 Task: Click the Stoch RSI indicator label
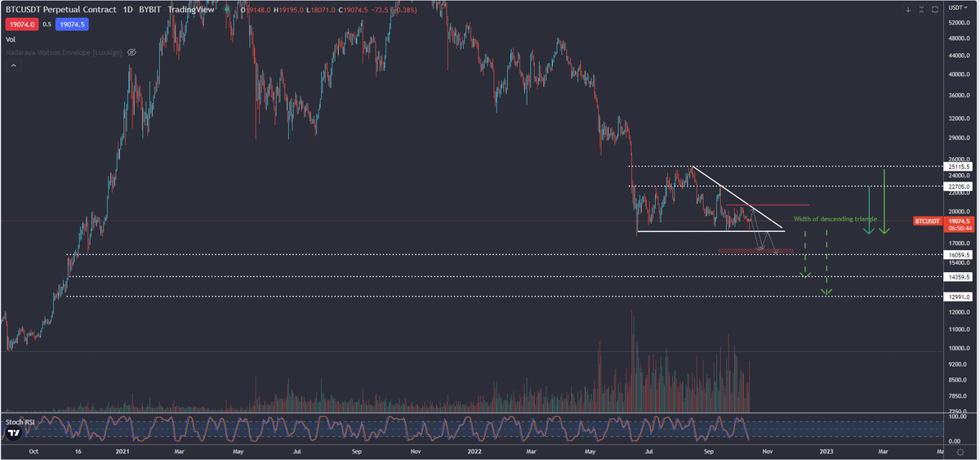tap(20, 422)
